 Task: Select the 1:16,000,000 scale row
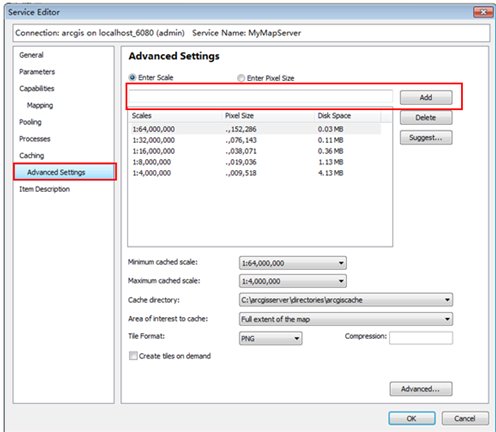pyautogui.click(x=255, y=151)
